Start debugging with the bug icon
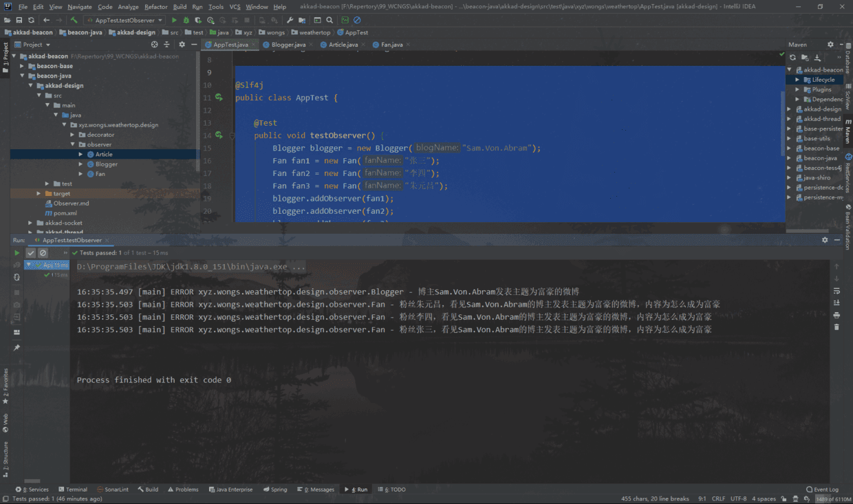Image resolution: width=853 pixels, height=504 pixels. [186, 20]
